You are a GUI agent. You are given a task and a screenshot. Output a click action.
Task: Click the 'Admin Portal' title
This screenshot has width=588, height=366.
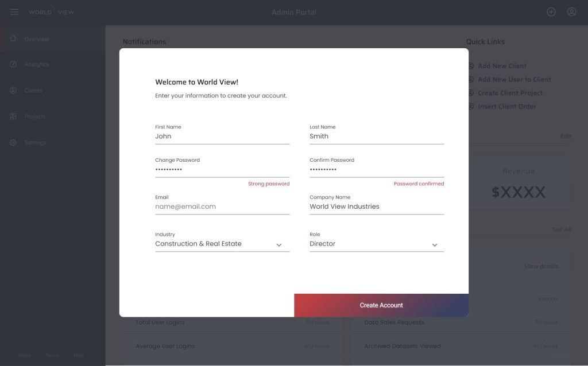[x=294, y=13]
